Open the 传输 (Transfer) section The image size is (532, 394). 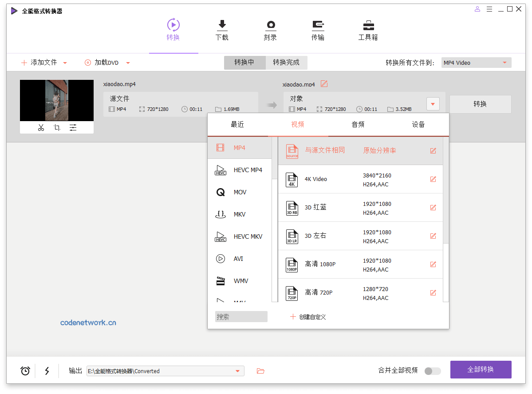pyautogui.click(x=319, y=30)
